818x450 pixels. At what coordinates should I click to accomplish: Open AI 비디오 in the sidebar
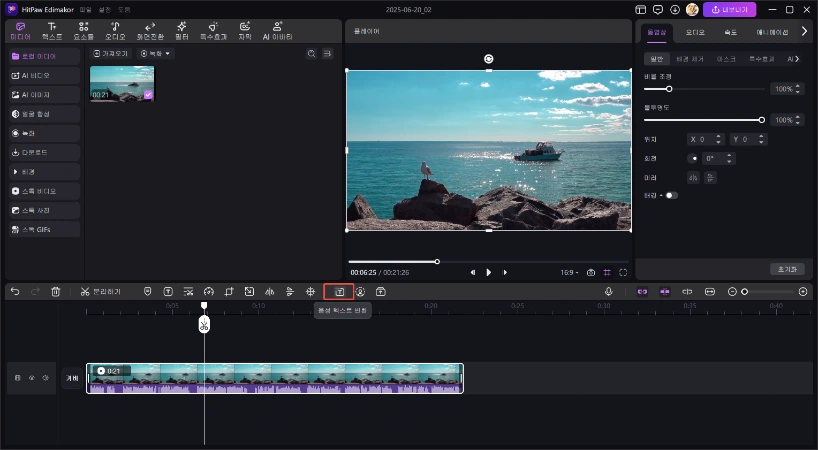(x=44, y=75)
